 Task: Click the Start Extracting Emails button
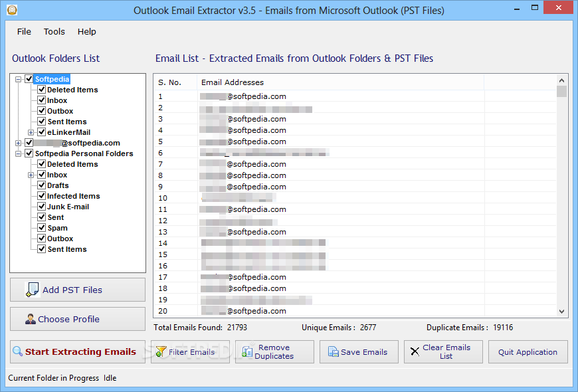78,352
